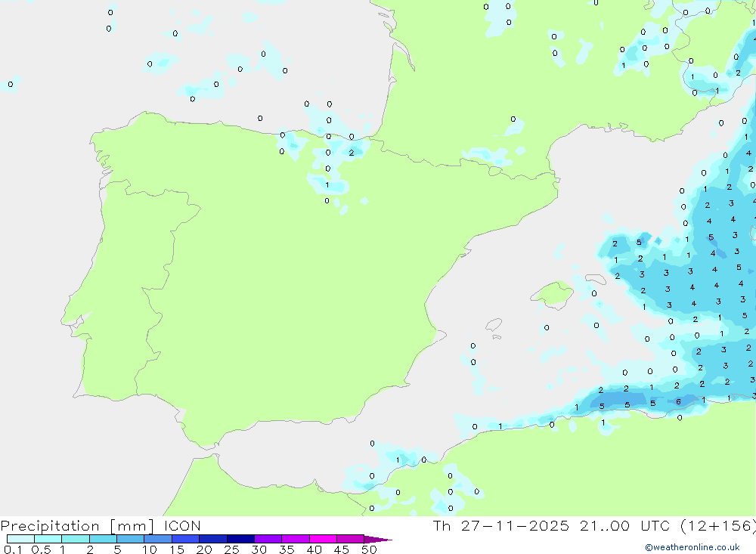Image resolution: width=756 pixels, height=554 pixels.
Task: Open the weatheronline.co.uk copyright link
Action: point(692,547)
